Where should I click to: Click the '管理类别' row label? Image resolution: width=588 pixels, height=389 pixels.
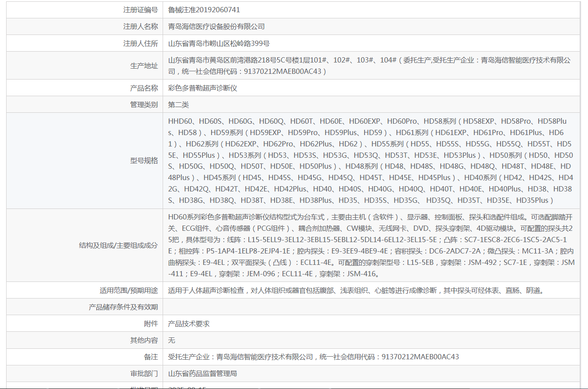coord(144,104)
